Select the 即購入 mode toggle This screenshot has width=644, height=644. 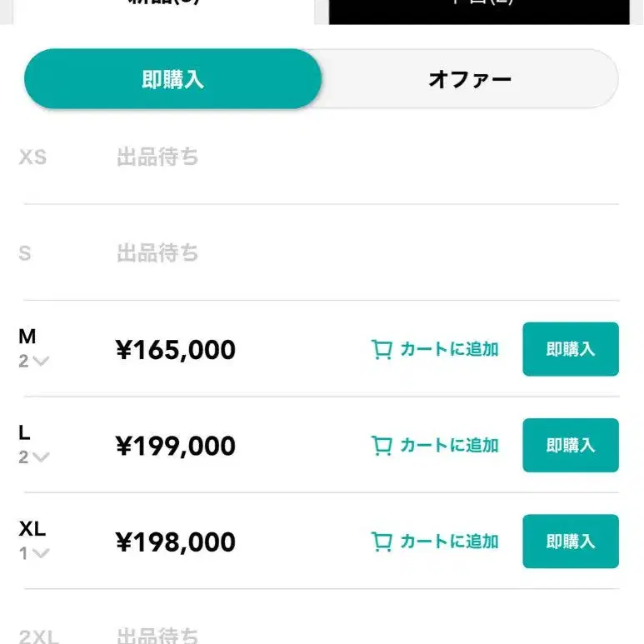pyautogui.click(x=172, y=79)
